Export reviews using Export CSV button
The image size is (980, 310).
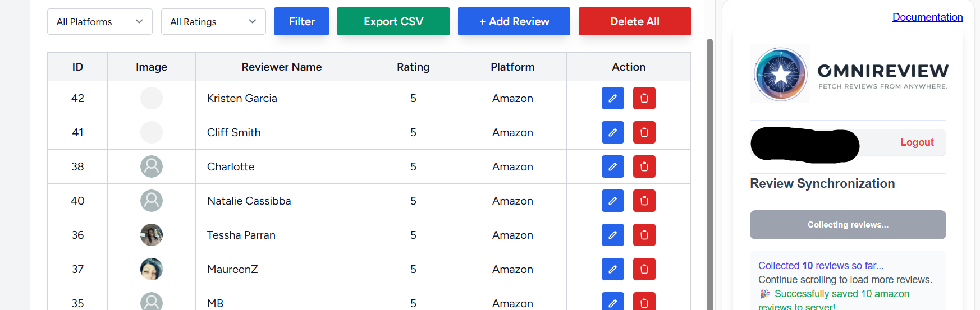tap(393, 21)
